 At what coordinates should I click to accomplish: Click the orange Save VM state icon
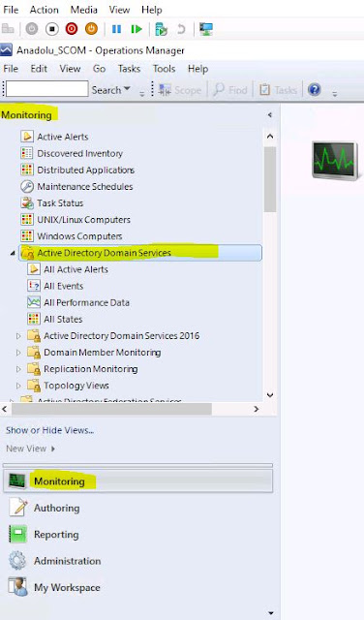point(91,29)
